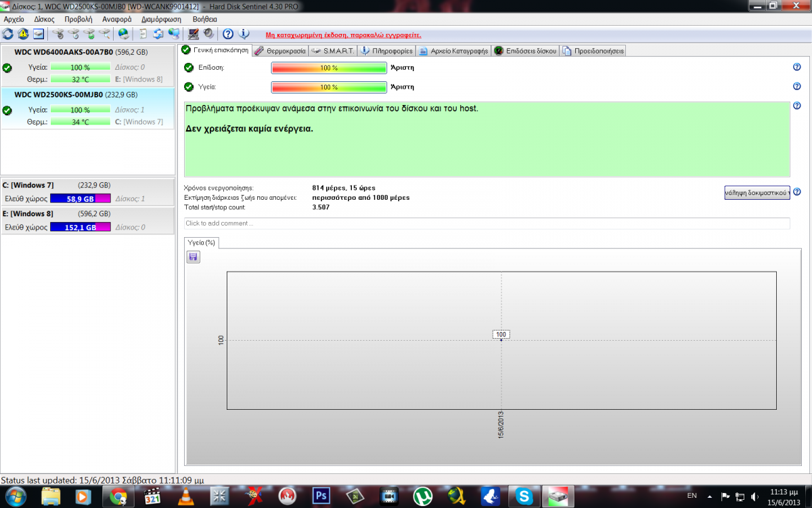Open the Προειδοποιήσεις tab
The image size is (812, 508).
click(593, 51)
